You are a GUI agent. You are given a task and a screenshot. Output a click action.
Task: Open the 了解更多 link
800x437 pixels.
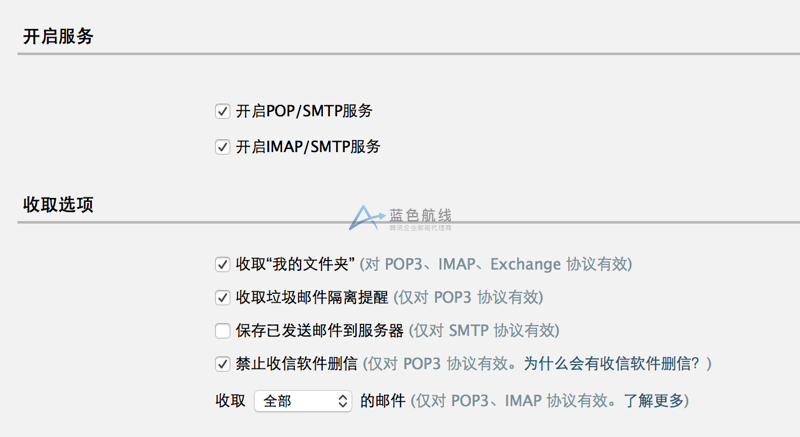point(653,401)
